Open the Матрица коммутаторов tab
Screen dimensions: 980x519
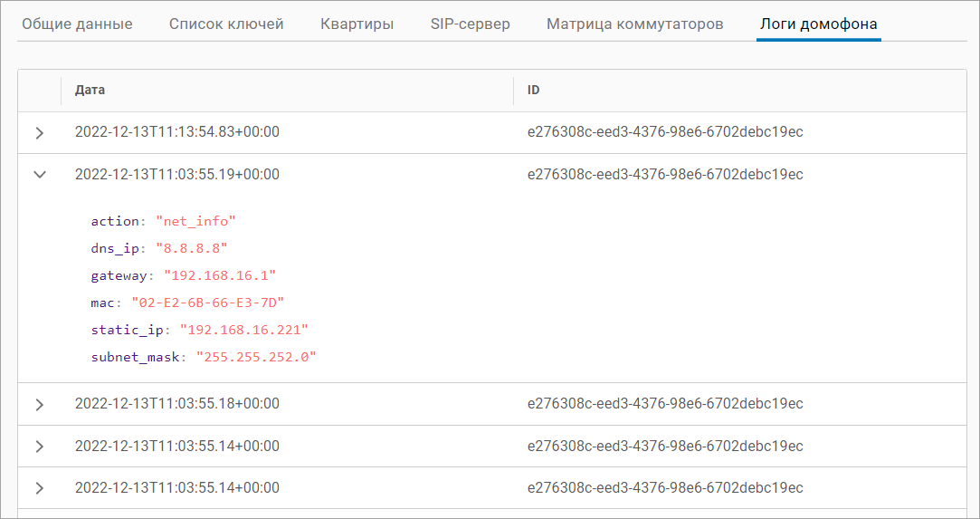tap(634, 24)
